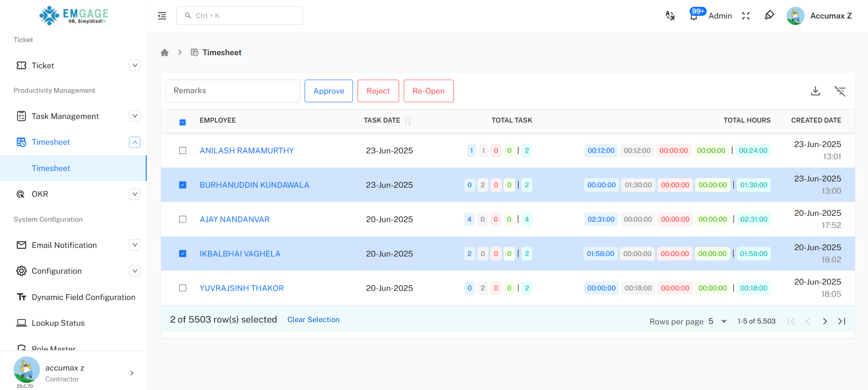Click the download export icon

pyautogui.click(x=815, y=91)
